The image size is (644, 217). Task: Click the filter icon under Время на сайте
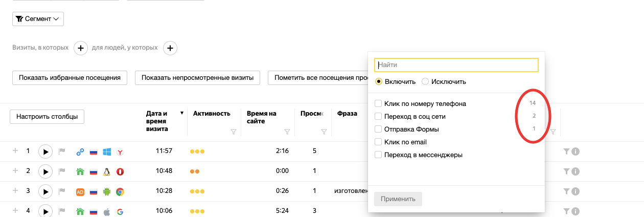287,132
